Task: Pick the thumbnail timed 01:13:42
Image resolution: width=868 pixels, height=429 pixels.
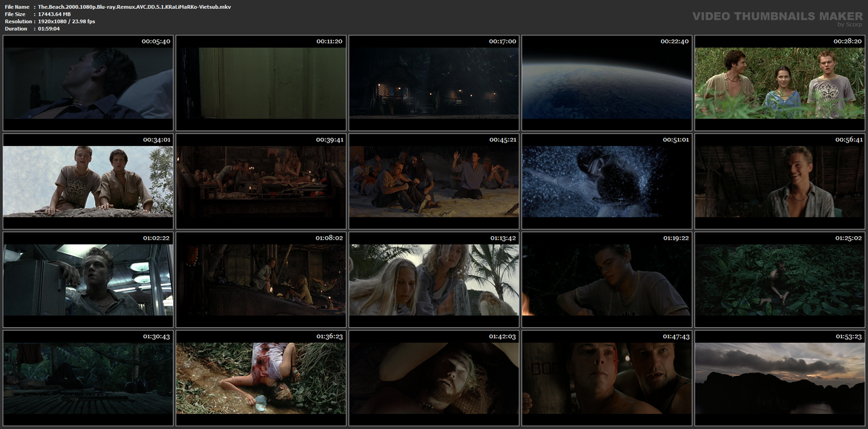Action: pyautogui.click(x=434, y=280)
